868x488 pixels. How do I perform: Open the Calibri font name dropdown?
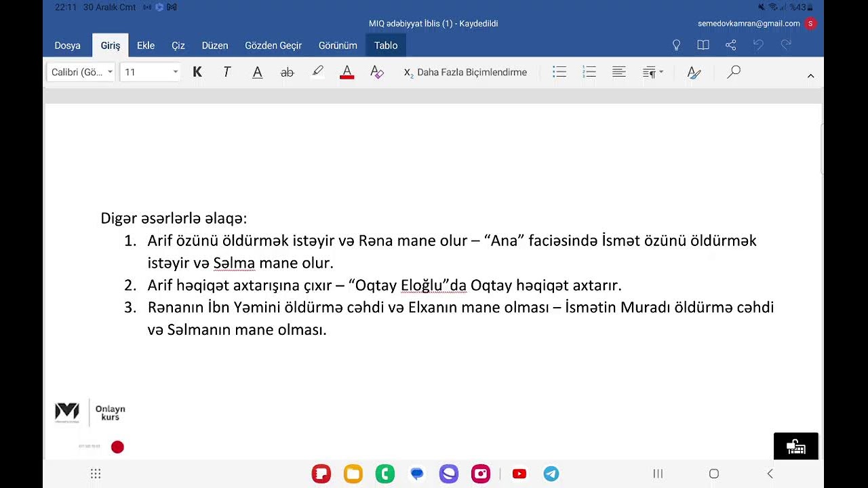pos(81,72)
